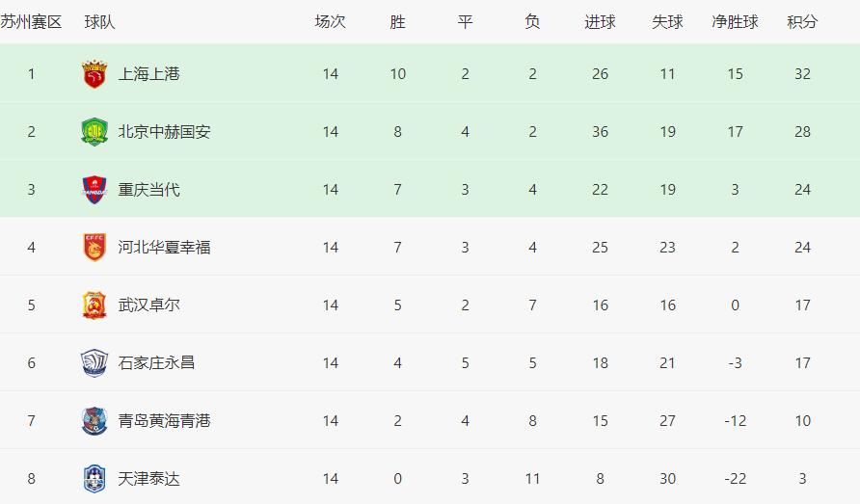This screenshot has height=504, width=860.
Task: Click the 上海上港 team logo
Action: (x=94, y=74)
